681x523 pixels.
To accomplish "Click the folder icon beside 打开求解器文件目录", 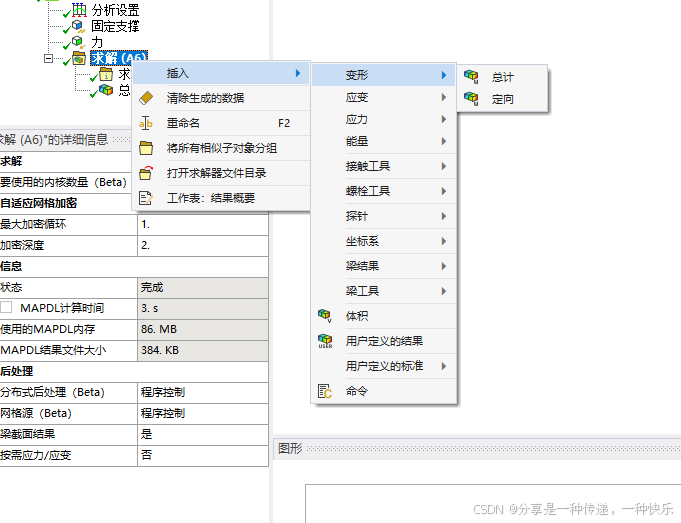I will (x=146, y=173).
